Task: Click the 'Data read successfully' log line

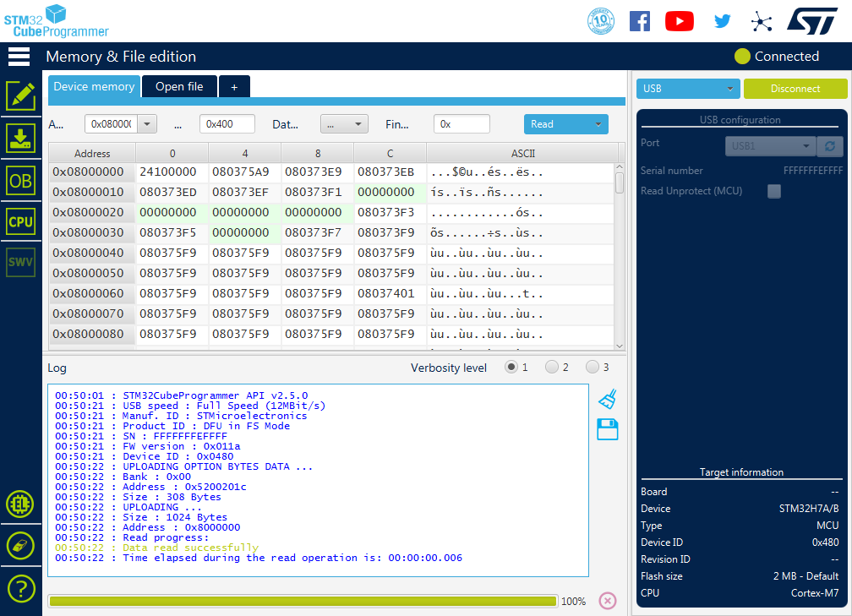Action: coord(190,548)
